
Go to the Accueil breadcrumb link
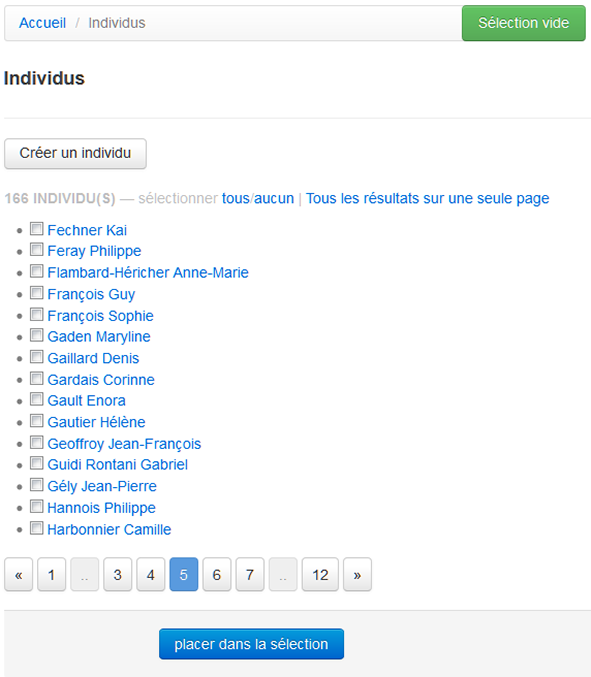(x=42, y=23)
